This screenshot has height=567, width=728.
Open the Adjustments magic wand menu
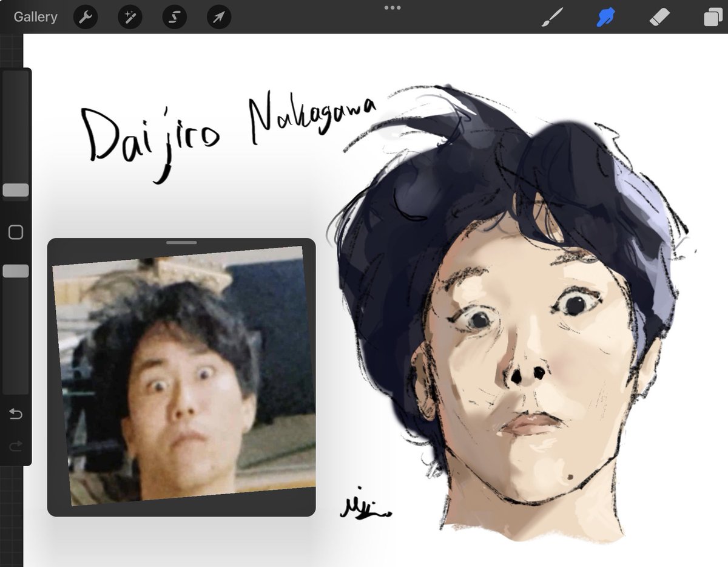click(x=130, y=18)
